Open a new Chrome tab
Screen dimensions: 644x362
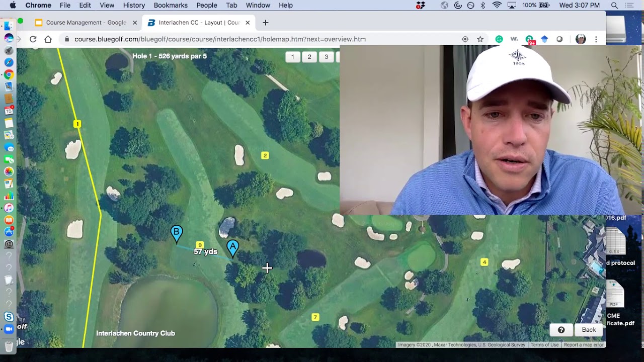coord(266,23)
